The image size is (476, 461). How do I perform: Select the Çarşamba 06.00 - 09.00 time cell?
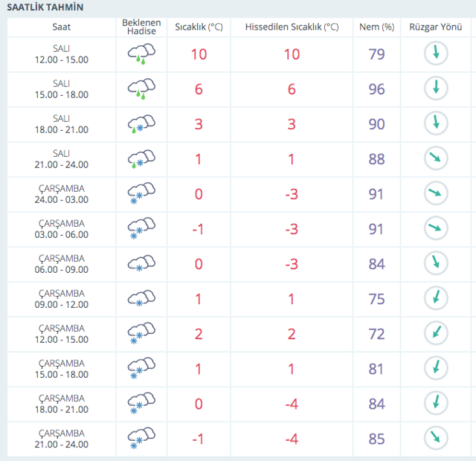tap(62, 264)
